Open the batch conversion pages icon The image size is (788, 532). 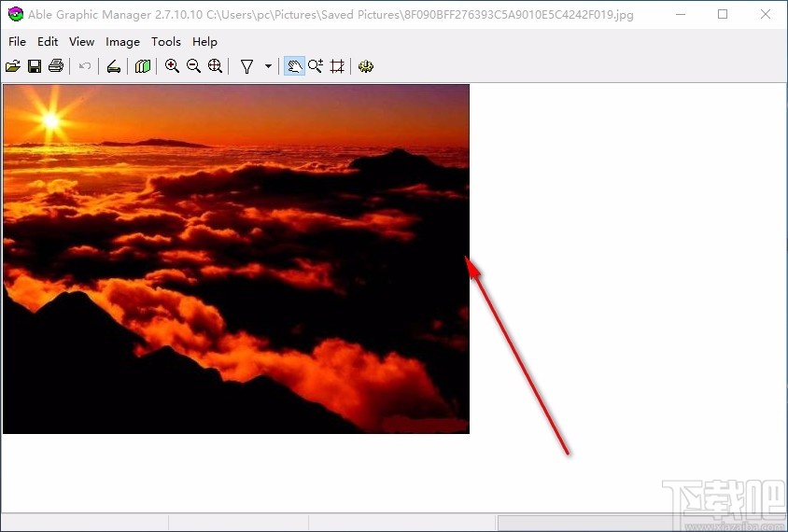click(x=143, y=66)
